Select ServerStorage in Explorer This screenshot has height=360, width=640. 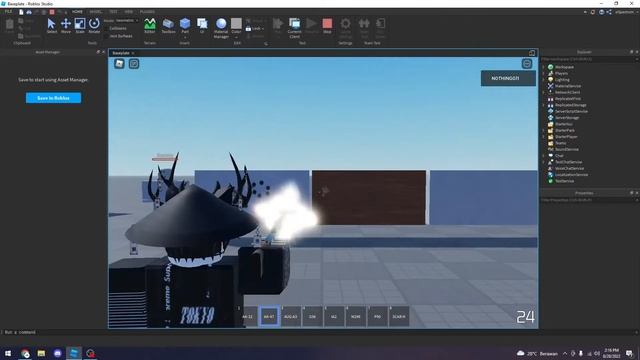pos(567,118)
